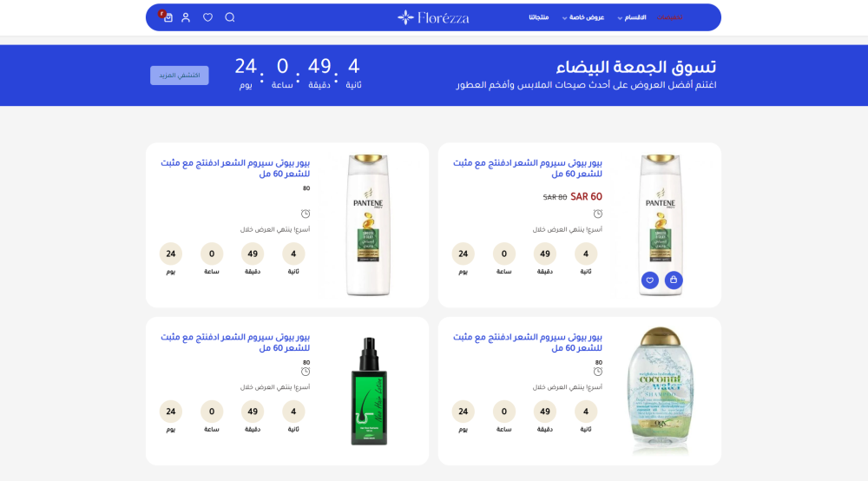Click the coconut water shampoo image
Image resolution: width=868 pixels, height=481 pixels.
pyautogui.click(x=661, y=391)
